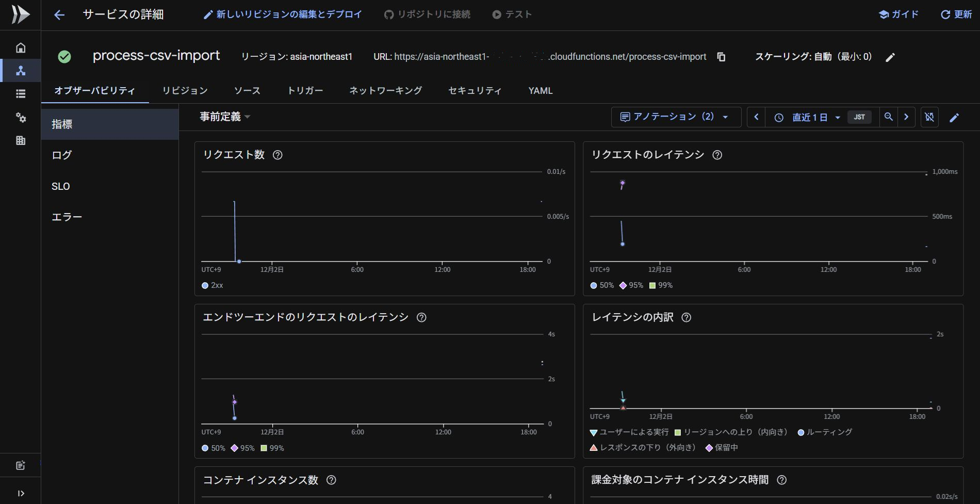Edit scaling settings with the pencil icon
Screen dimensions: 980x504
click(890, 57)
